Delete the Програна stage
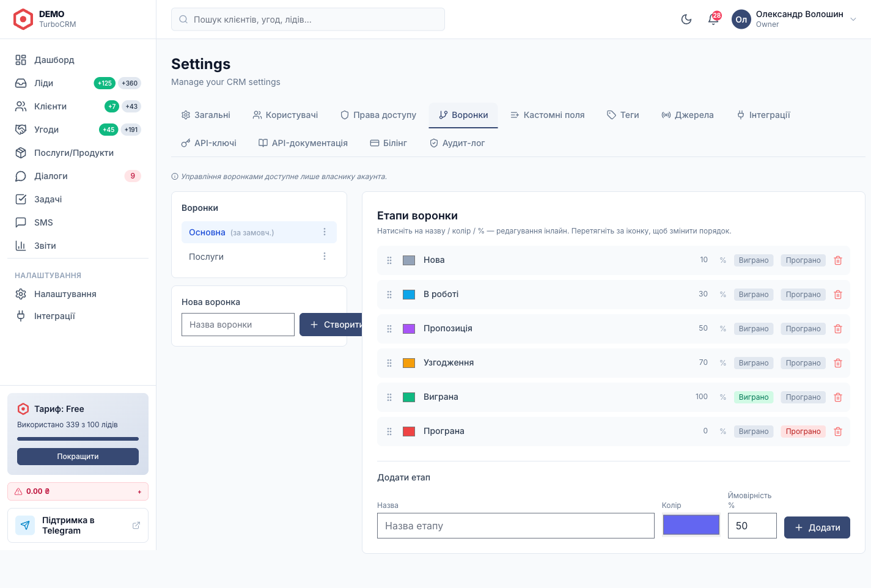The image size is (871, 588). 838,432
